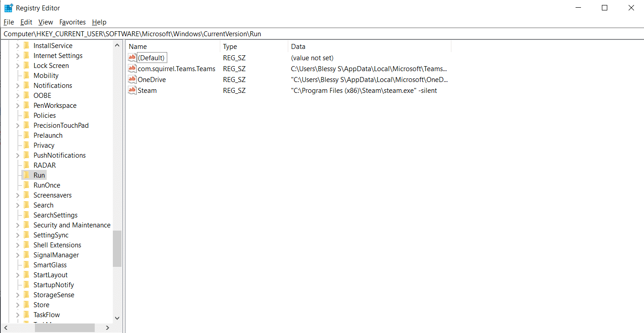Select the registry value icon beside Steam
644x333 pixels.
[x=132, y=90]
